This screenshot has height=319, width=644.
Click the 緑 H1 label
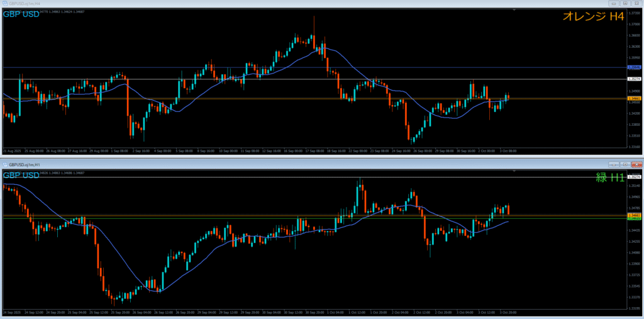610,177
